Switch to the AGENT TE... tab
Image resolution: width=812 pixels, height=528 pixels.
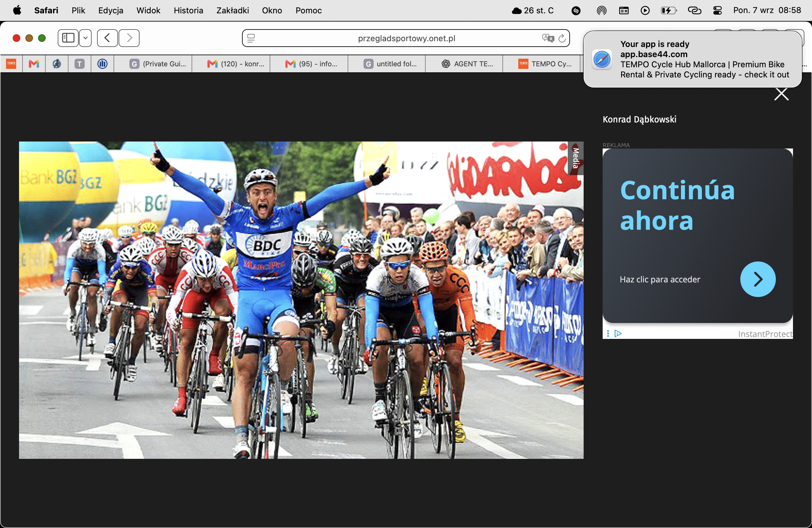(464, 63)
